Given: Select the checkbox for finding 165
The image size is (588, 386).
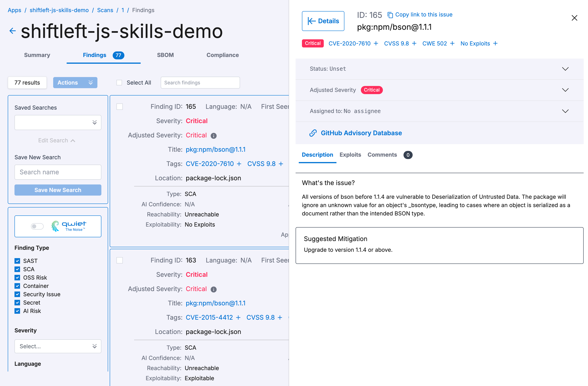Looking at the screenshot, I should 120,107.
